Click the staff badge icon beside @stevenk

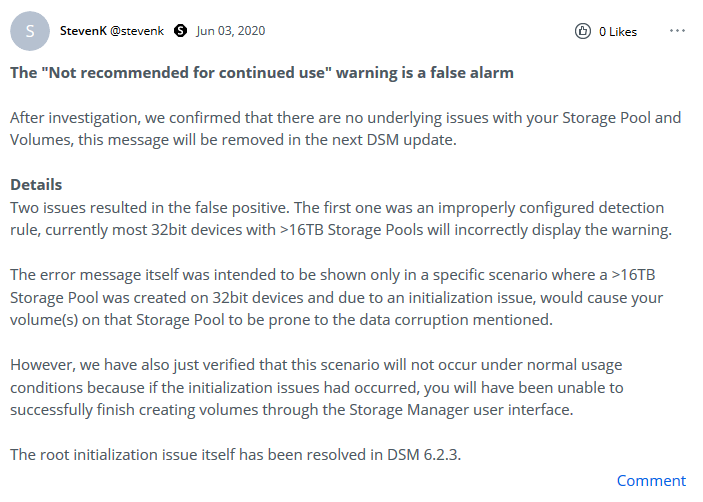click(x=180, y=30)
